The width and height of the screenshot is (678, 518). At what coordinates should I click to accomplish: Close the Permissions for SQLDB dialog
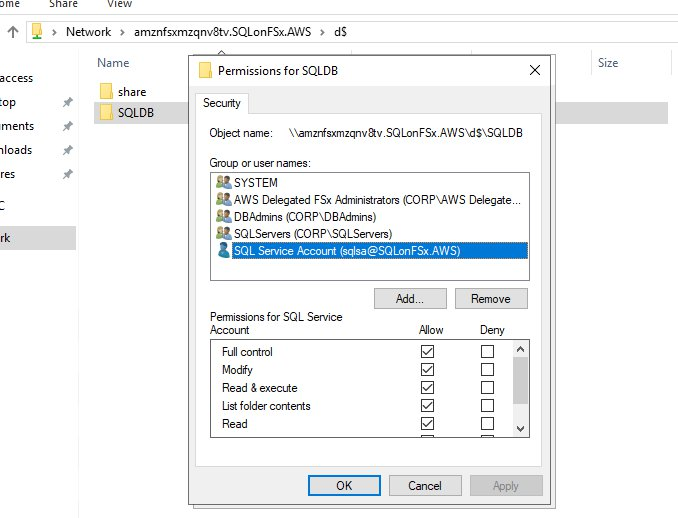coord(535,70)
